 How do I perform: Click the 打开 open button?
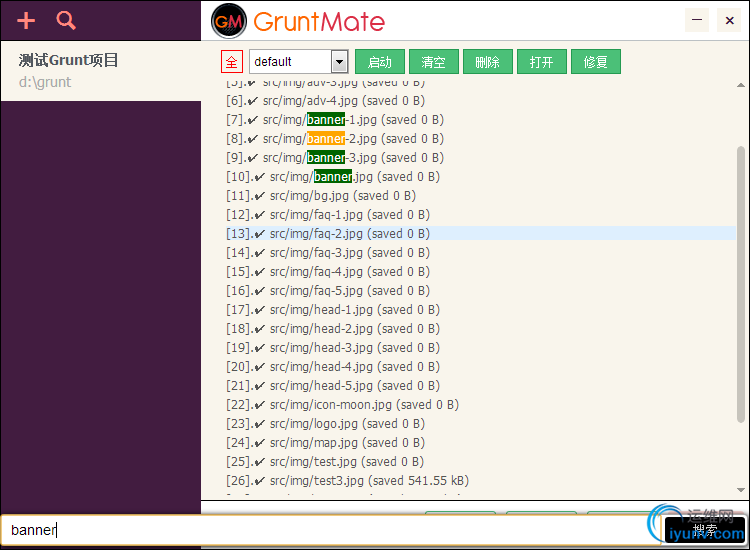click(x=541, y=62)
